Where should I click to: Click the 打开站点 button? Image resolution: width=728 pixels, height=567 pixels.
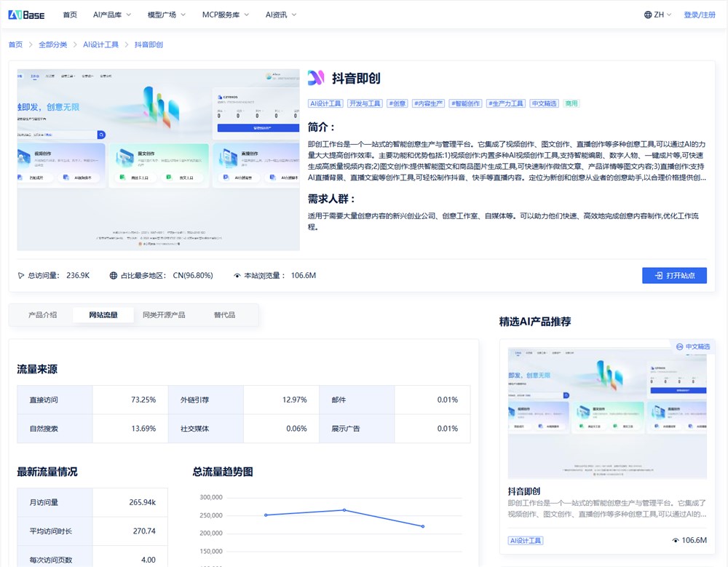coord(674,275)
